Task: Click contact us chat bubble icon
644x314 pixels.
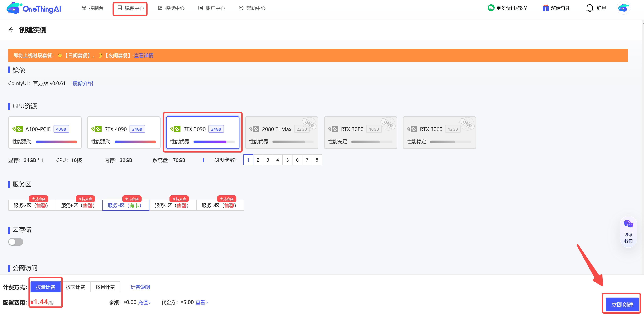Action: click(x=628, y=224)
